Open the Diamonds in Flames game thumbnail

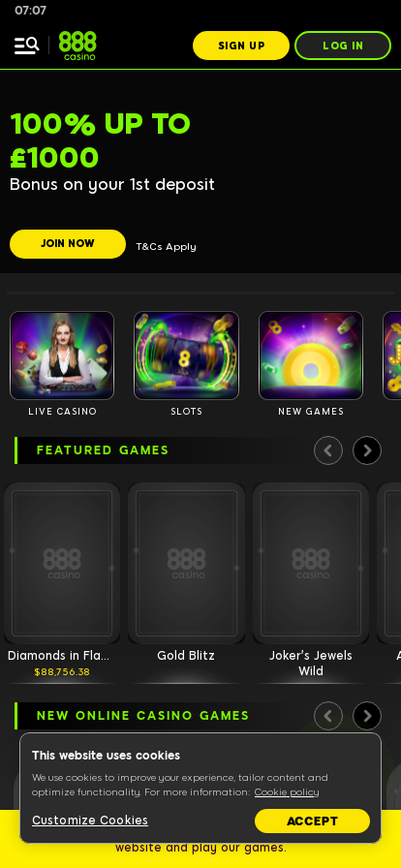coord(62,563)
